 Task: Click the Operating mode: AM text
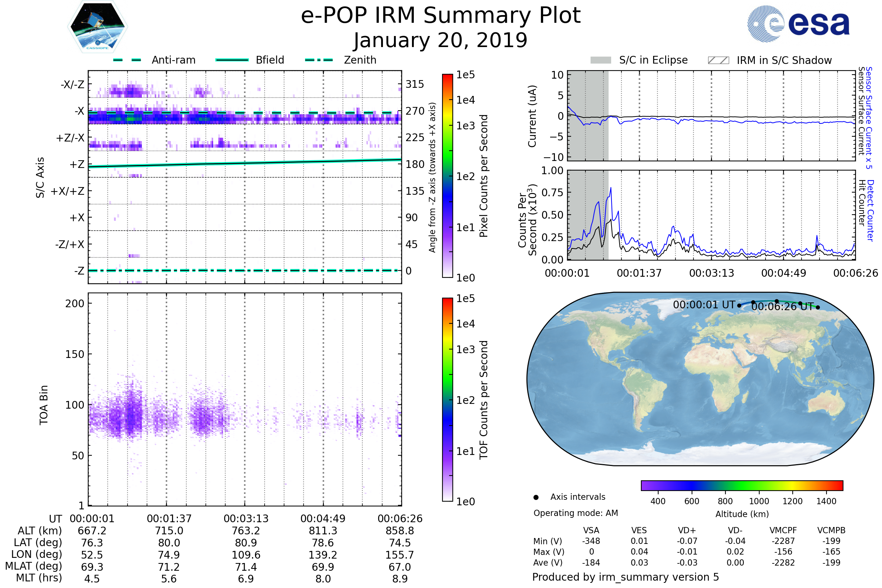coord(576,513)
